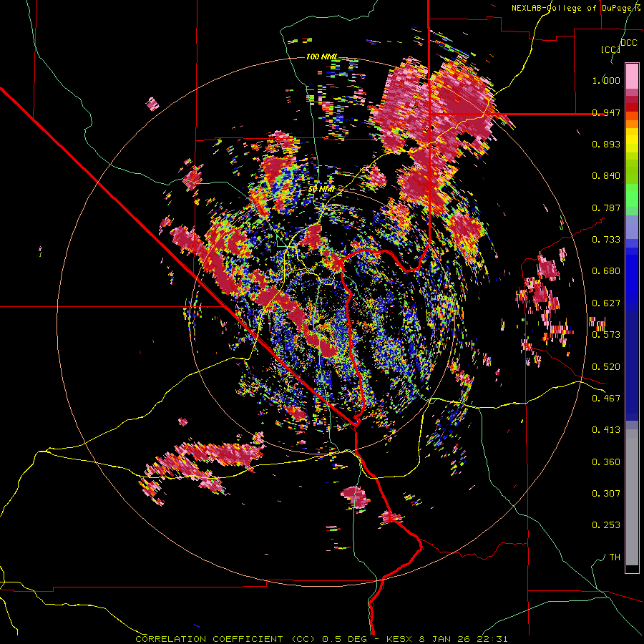Viewport: 644px width, 644px height.
Task: Click the 0.787 legend value
Action: coord(606,208)
